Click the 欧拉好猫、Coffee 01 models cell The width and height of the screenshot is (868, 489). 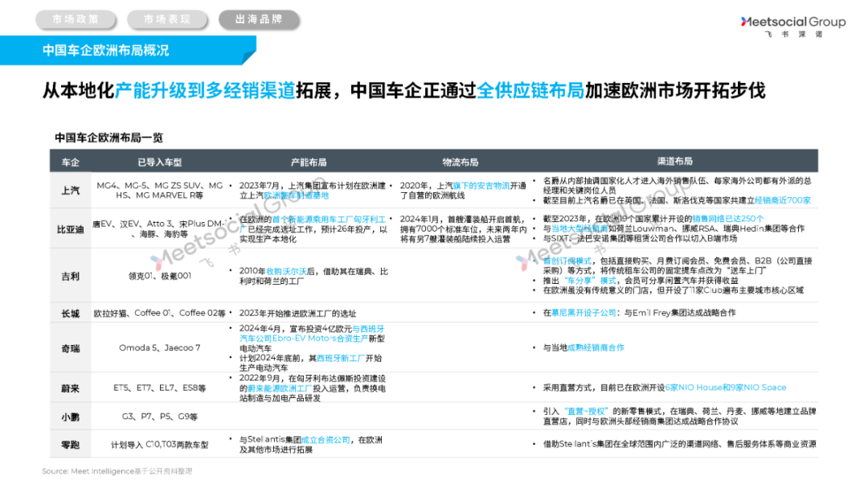[x=160, y=313]
